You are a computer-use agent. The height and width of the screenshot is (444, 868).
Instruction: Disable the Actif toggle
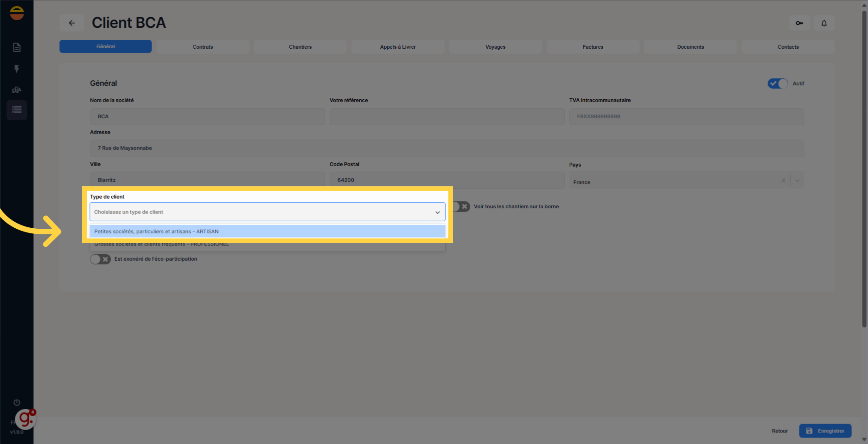(778, 84)
